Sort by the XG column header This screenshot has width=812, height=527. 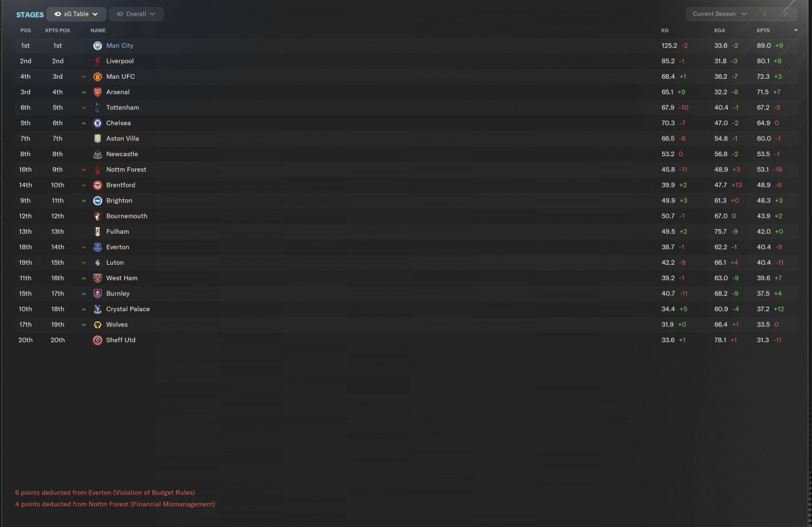(x=665, y=30)
